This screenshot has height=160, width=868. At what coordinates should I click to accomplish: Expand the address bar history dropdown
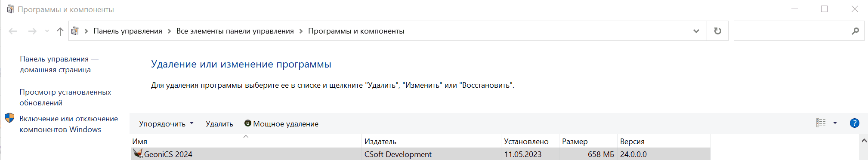point(696,31)
